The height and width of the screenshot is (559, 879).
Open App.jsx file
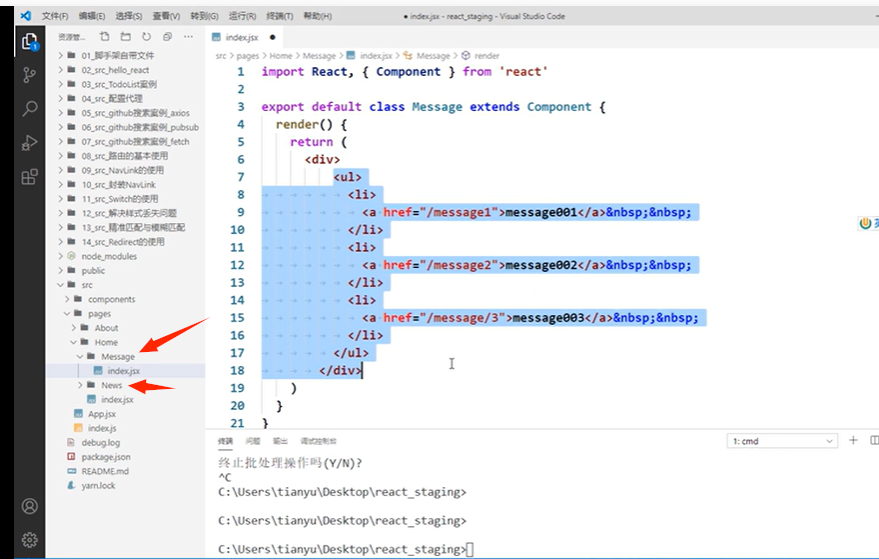pos(126,414)
